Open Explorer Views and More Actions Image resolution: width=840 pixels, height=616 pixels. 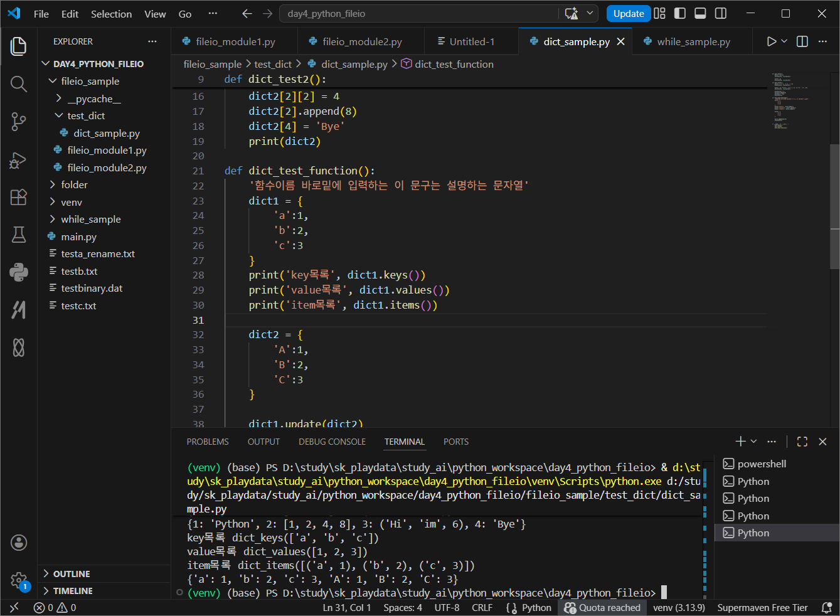click(152, 41)
